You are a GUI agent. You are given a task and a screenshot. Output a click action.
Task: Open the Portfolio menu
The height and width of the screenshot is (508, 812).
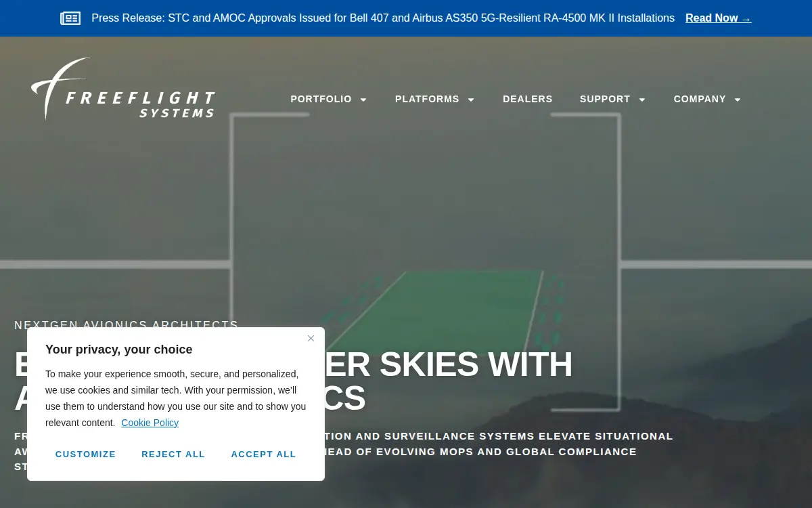(321, 99)
